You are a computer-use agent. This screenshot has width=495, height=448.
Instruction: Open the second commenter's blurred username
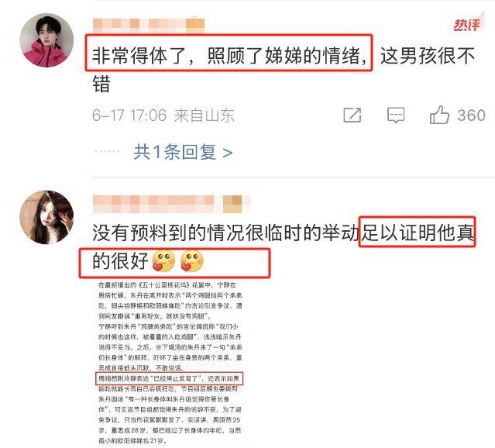pos(153,203)
